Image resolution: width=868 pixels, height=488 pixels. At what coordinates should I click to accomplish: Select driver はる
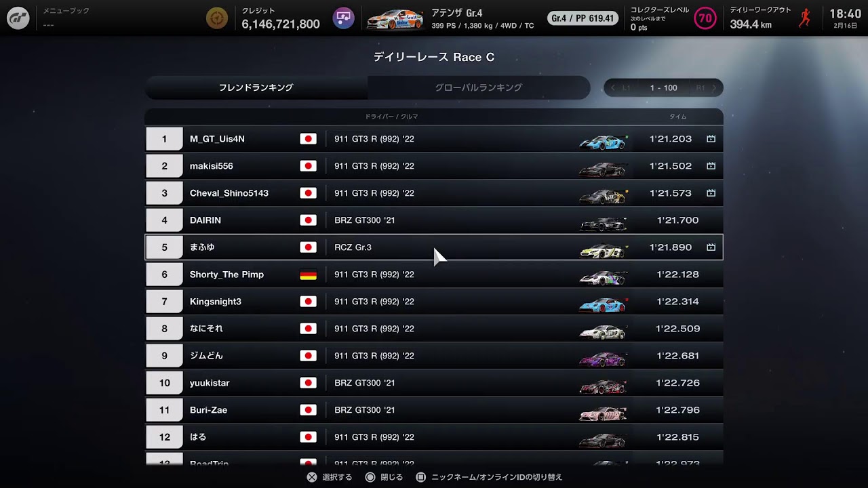[198, 437]
